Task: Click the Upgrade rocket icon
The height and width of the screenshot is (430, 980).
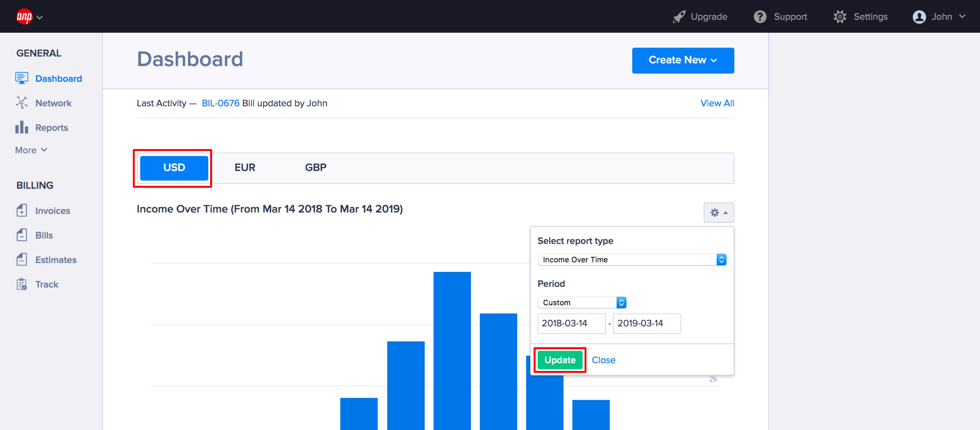Action: point(679,17)
